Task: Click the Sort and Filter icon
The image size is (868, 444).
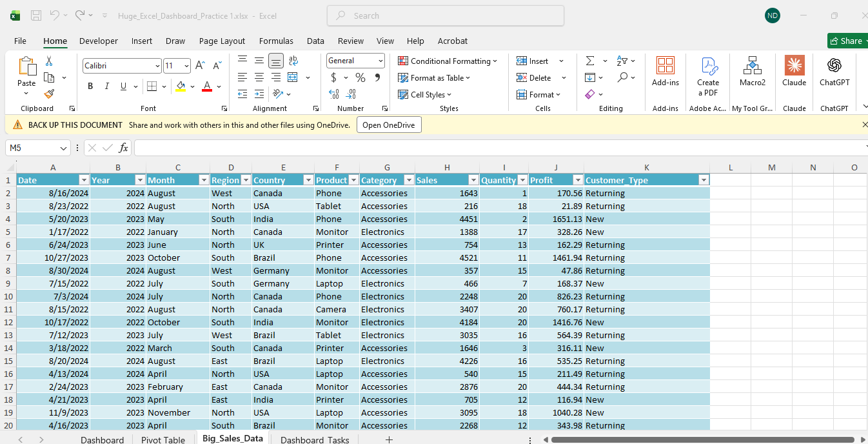Action: [622, 61]
